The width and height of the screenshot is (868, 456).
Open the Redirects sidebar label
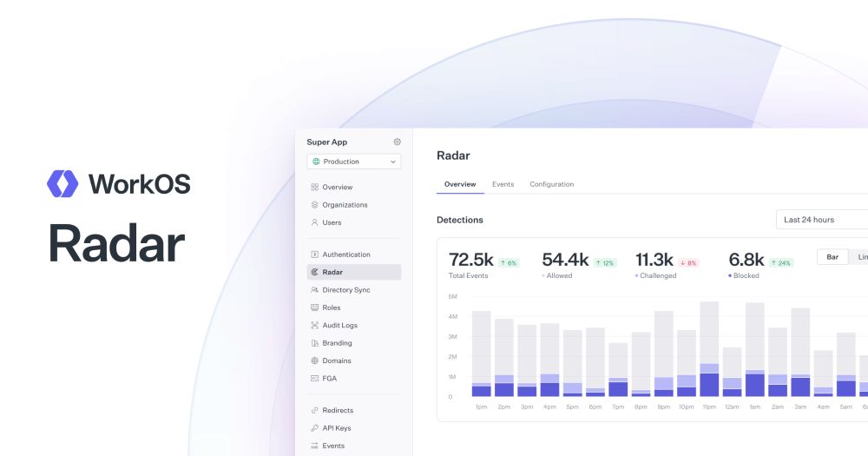pos(338,411)
